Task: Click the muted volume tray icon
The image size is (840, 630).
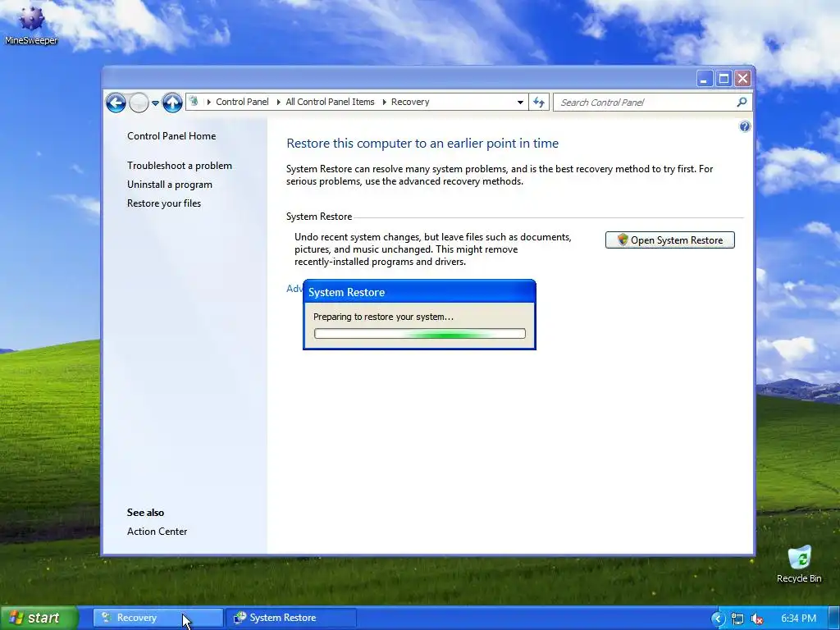Action: [x=757, y=619]
